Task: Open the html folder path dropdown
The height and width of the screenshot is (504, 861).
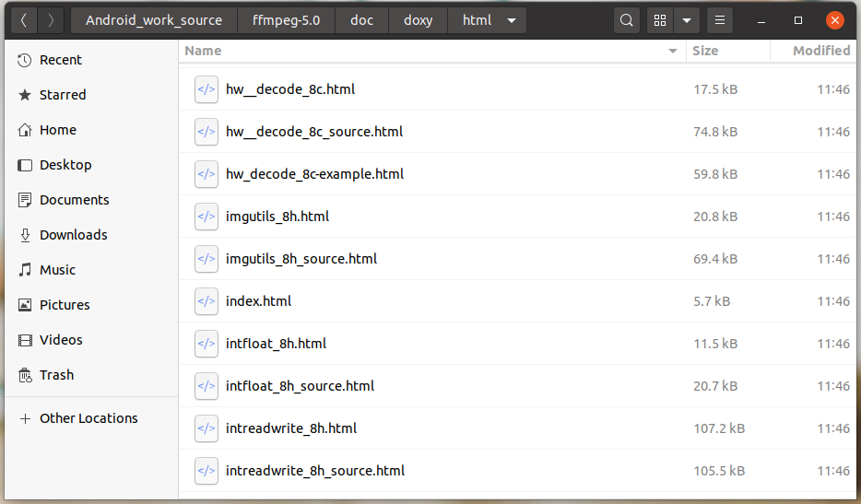Action: 512,20
